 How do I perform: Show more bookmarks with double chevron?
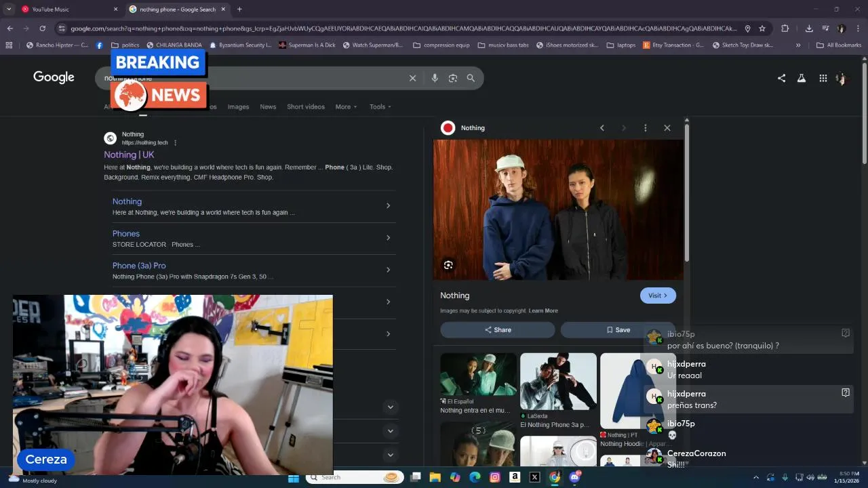pos(798,45)
